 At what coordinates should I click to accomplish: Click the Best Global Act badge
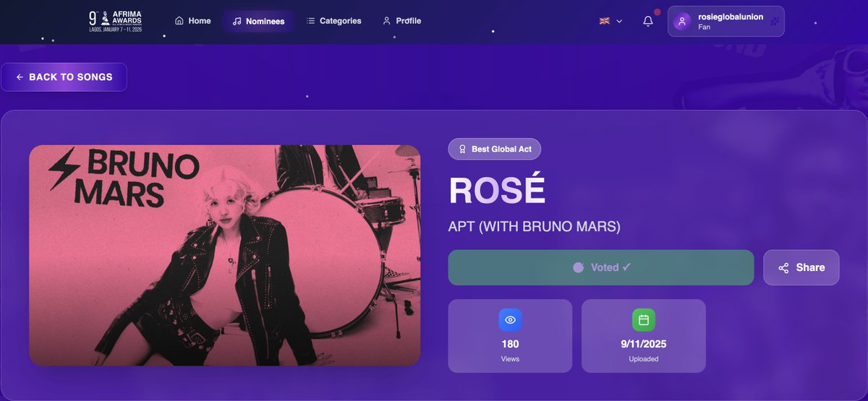pyautogui.click(x=495, y=149)
